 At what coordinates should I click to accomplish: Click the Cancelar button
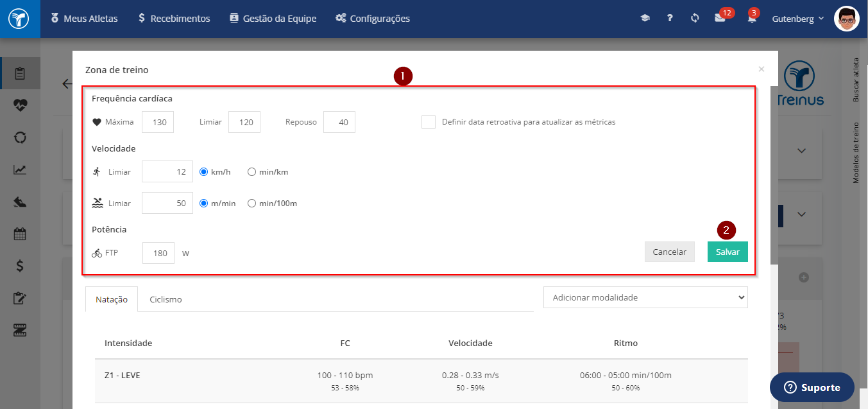(670, 252)
